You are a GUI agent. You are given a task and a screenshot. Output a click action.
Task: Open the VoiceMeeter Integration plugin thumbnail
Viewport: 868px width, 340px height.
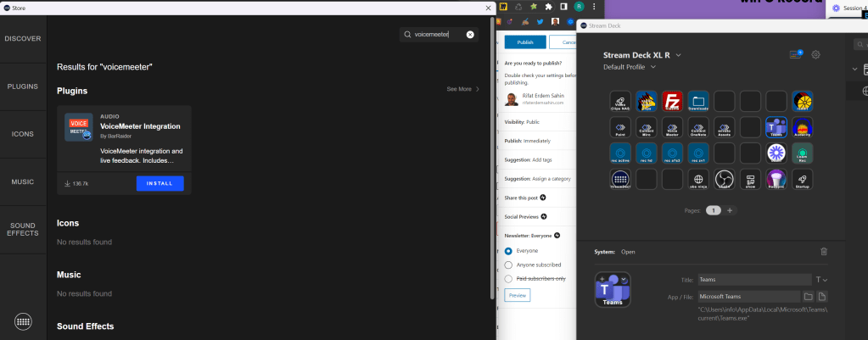pyautogui.click(x=79, y=127)
